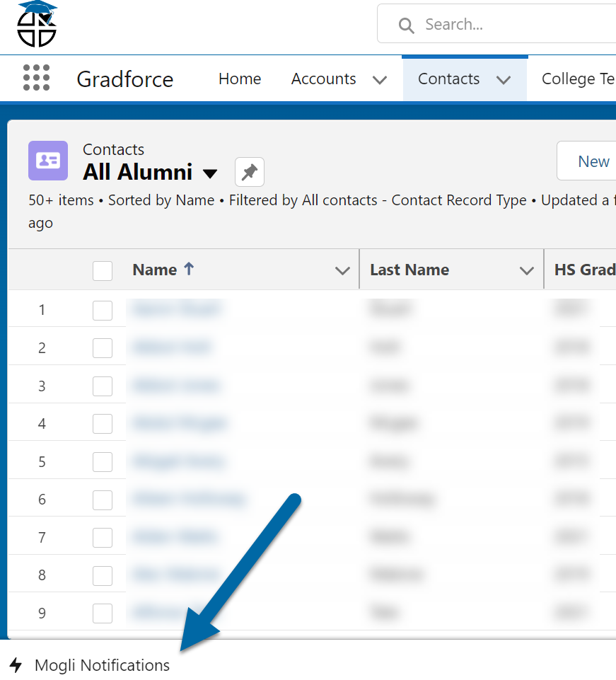Go to the Home tab
The image size is (616, 680).
[x=240, y=79]
